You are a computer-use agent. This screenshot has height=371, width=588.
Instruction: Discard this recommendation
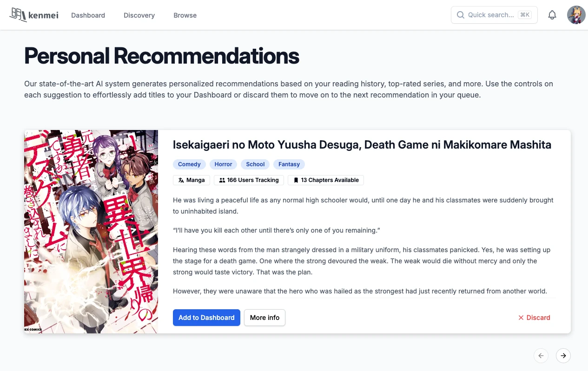[x=534, y=318]
